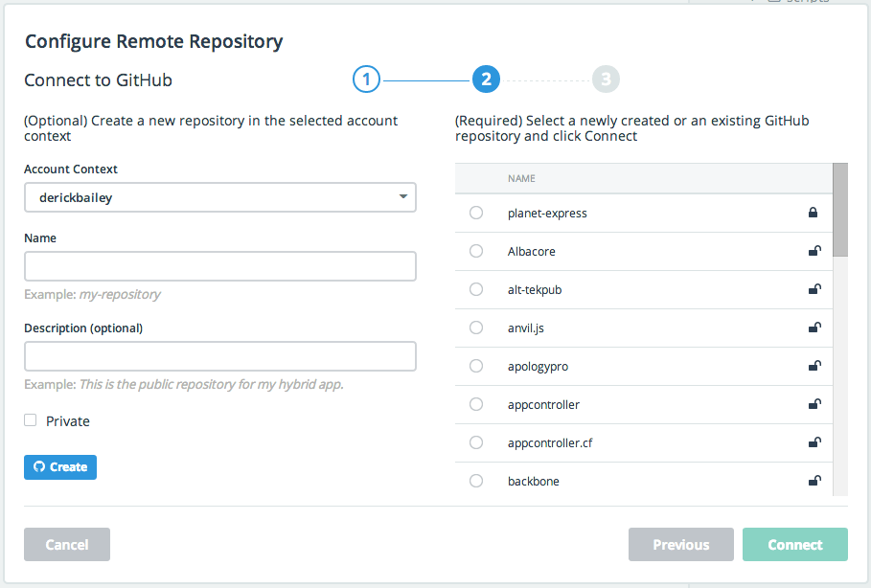871x588 pixels.
Task: Click the open lock icon beside apologypro
Action: click(x=814, y=366)
